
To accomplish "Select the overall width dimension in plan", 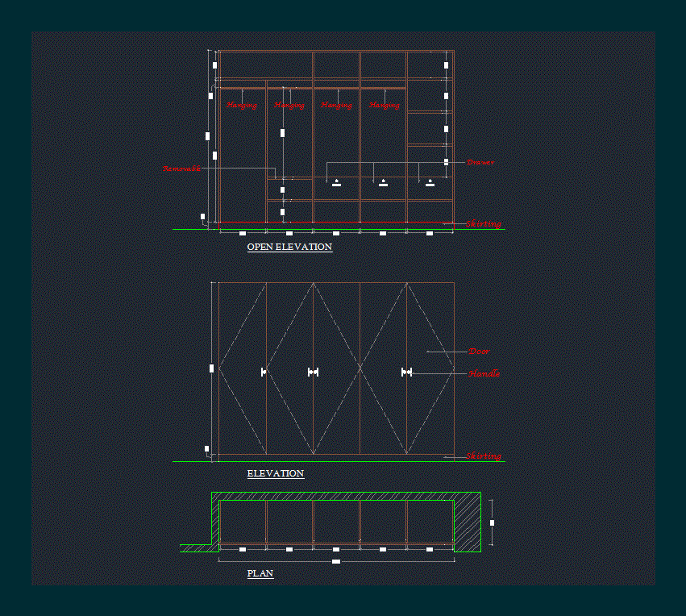I will (x=336, y=561).
